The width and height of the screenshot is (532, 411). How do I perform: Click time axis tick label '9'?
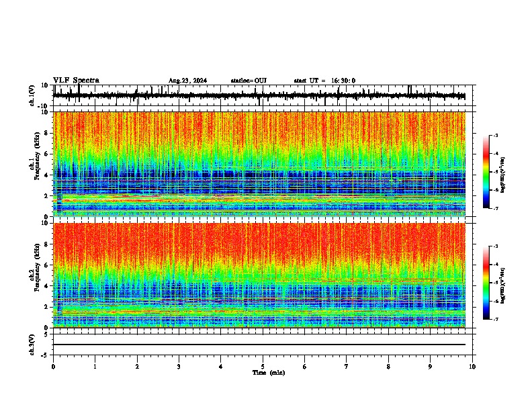430,366
